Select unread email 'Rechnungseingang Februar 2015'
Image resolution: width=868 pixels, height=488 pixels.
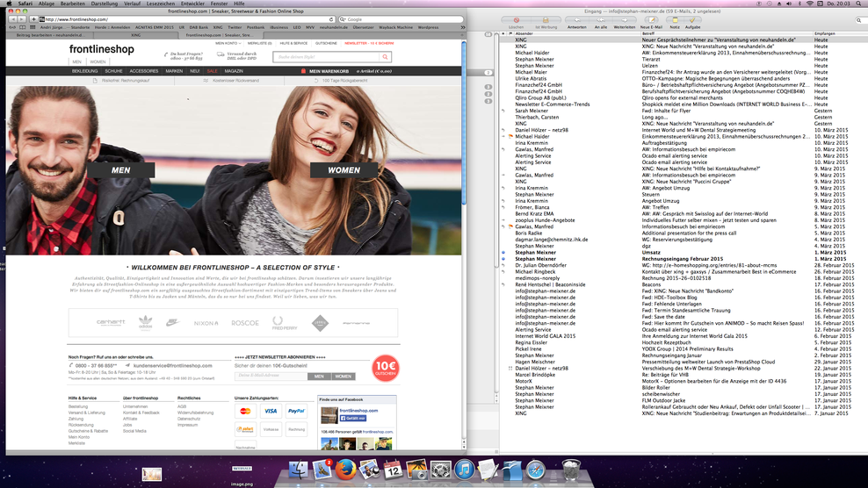683,259
